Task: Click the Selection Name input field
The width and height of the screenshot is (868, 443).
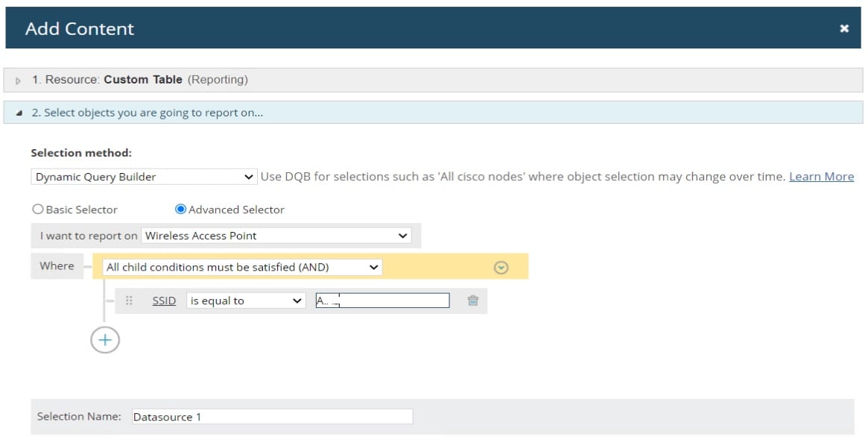Action: coord(272,417)
